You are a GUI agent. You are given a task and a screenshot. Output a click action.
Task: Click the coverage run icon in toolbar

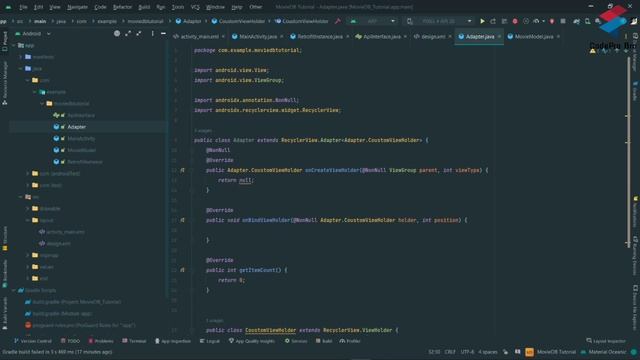point(526,21)
